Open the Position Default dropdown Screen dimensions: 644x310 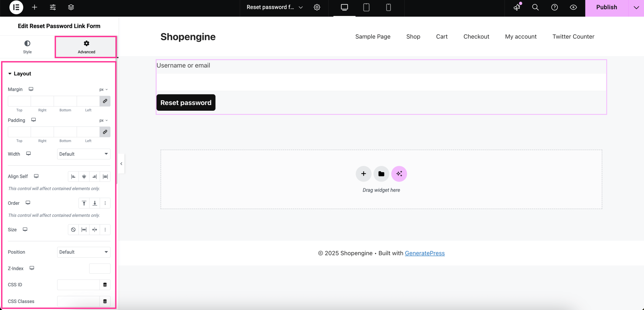point(84,252)
